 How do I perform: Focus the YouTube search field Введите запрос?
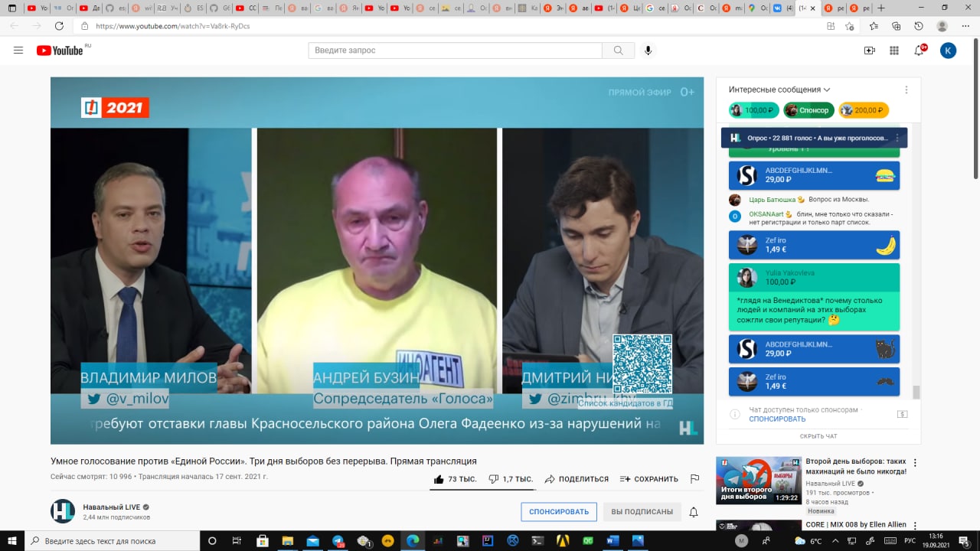(x=456, y=51)
